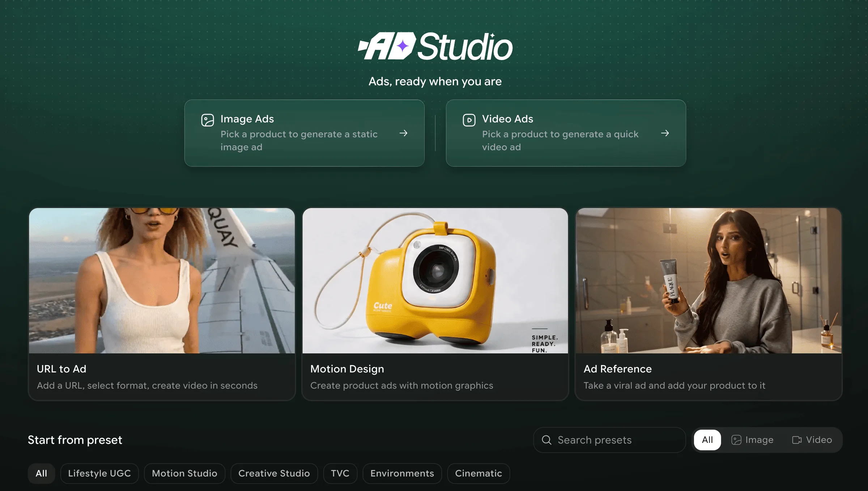
Task: Click 'Create product ads with motion graphics' text
Action: (402, 386)
